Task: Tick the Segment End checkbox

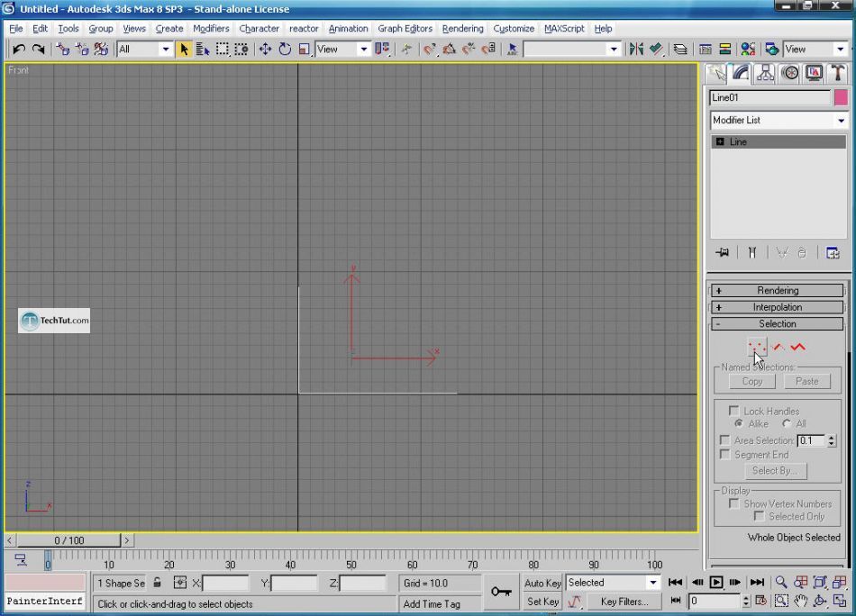Action: coord(724,454)
